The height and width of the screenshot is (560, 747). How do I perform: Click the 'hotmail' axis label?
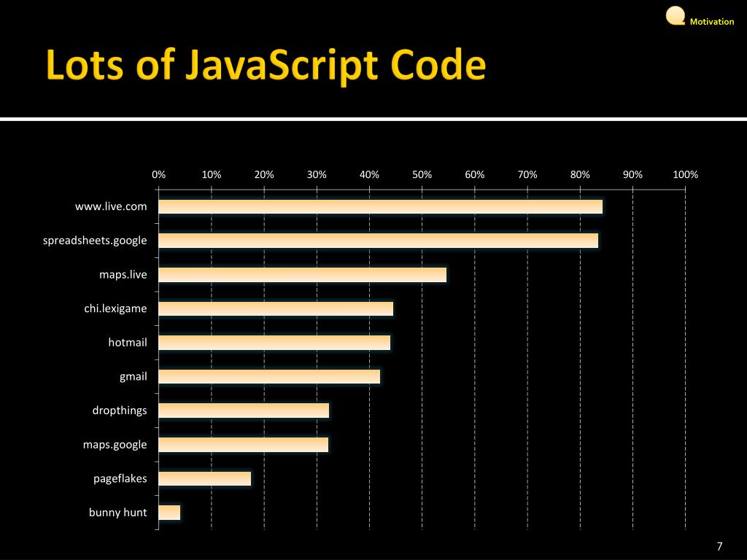click(128, 343)
